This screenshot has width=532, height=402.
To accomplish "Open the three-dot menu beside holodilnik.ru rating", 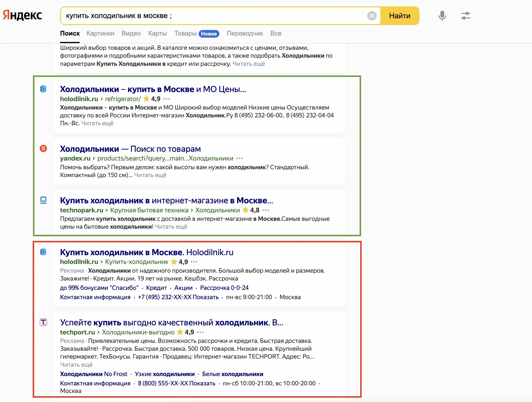I will click(x=167, y=99).
